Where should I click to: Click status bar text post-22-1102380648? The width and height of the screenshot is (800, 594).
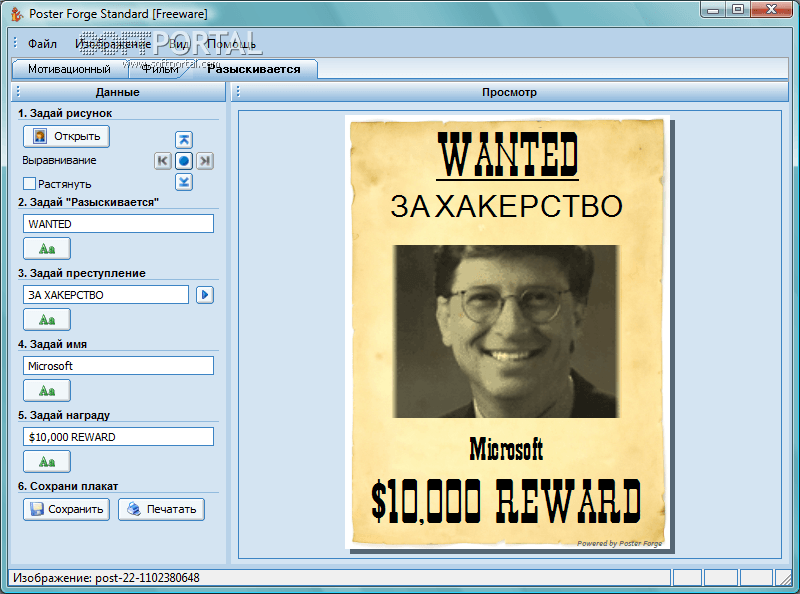(147, 578)
